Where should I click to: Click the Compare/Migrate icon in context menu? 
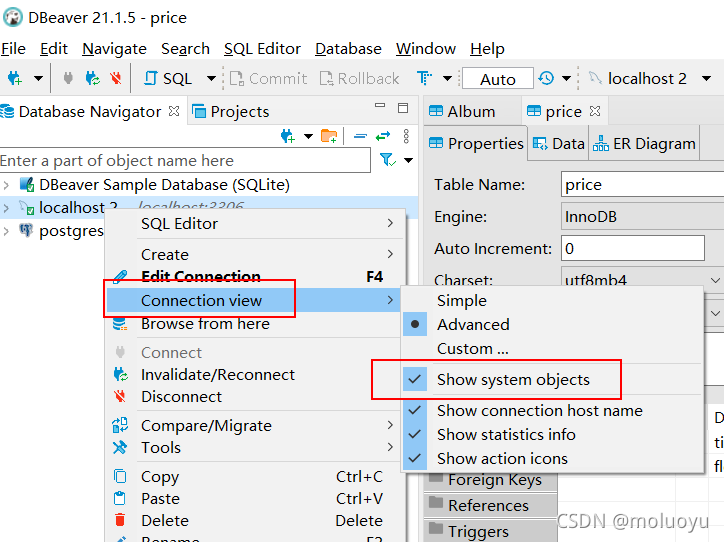pyautogui.click(x=120, y=425)
